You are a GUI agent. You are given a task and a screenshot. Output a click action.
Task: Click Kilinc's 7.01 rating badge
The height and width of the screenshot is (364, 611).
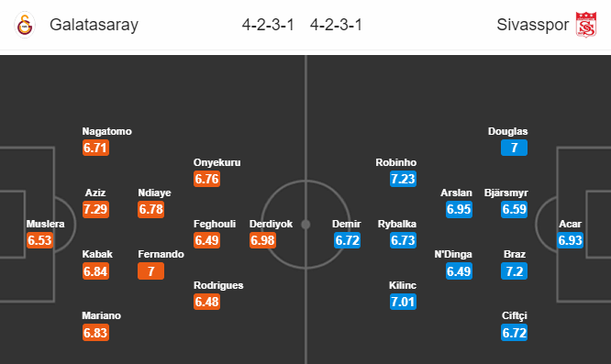(x=403, y=302)
